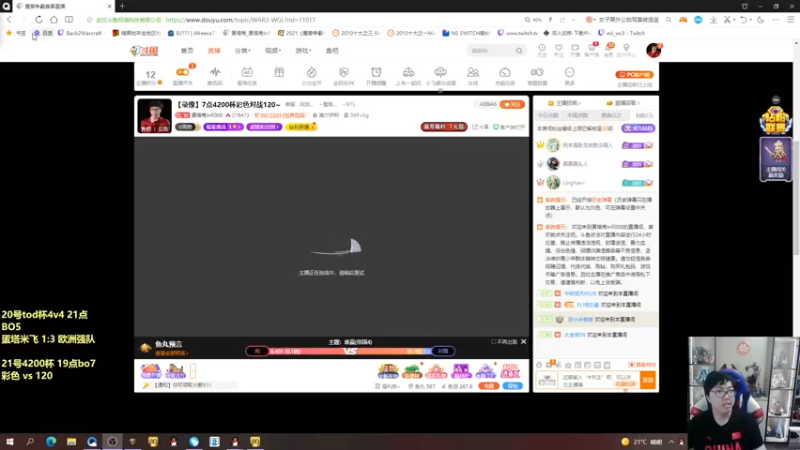Open the 首页 navigation item
The width and height of the screenshot is (800, 450).
[x=187, y=51]
